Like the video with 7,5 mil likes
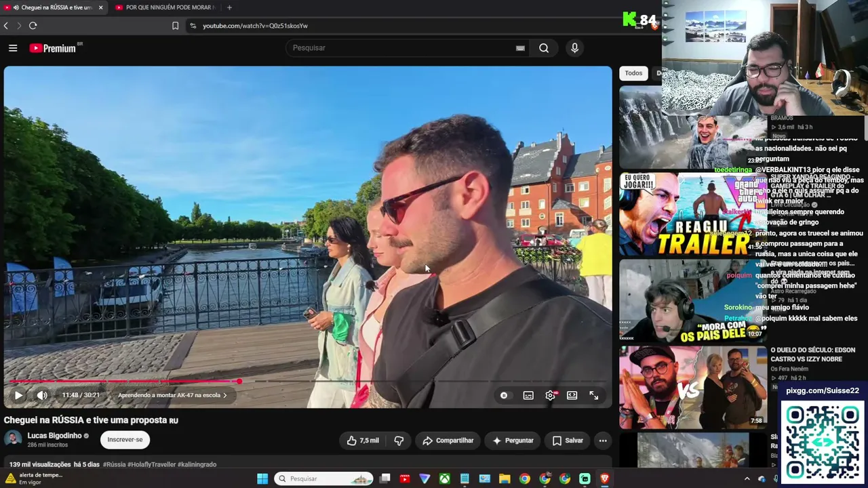 (x=363, y=441)
